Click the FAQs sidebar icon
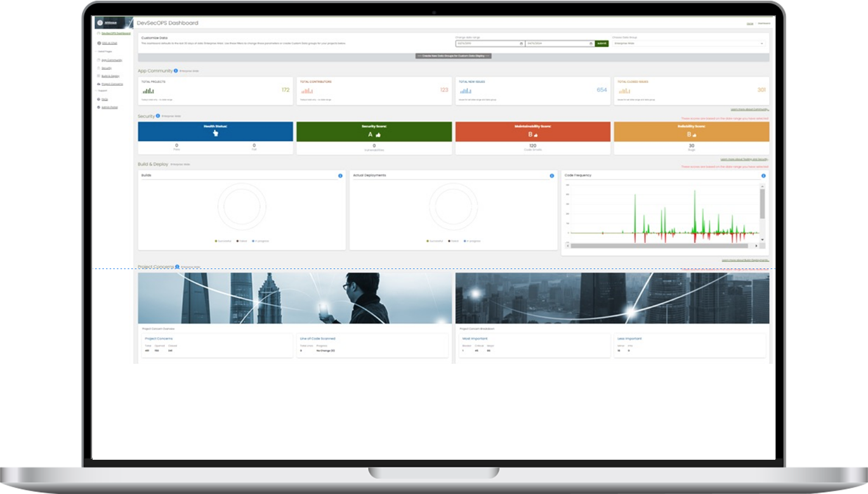 98,100
